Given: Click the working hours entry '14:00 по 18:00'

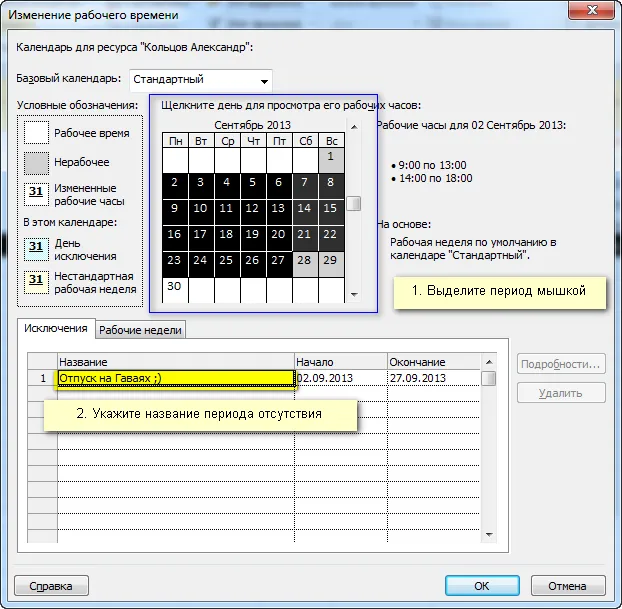Looking at the screenshot, I should pos(435,178).
